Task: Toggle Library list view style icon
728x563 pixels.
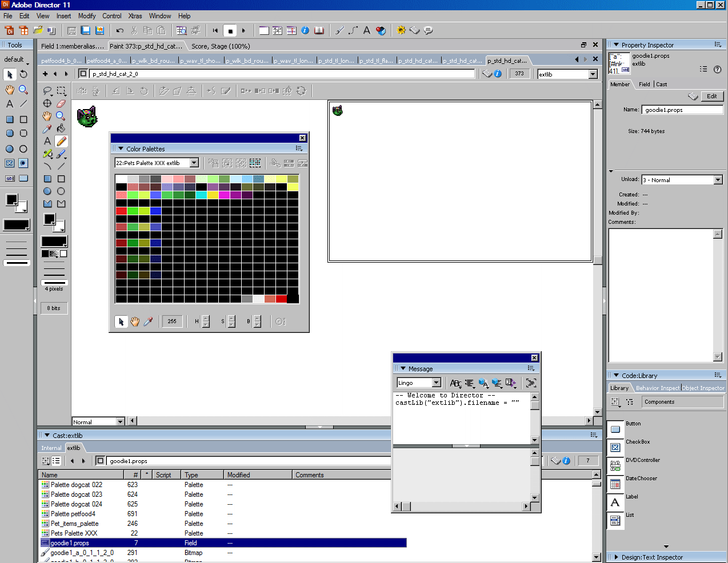Action: coord(630,402)
